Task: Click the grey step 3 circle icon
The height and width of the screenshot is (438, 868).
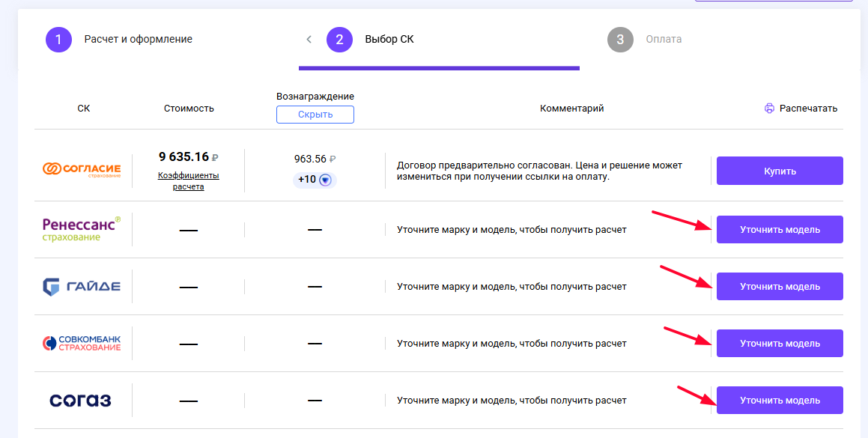Action: tap(621, 40)
